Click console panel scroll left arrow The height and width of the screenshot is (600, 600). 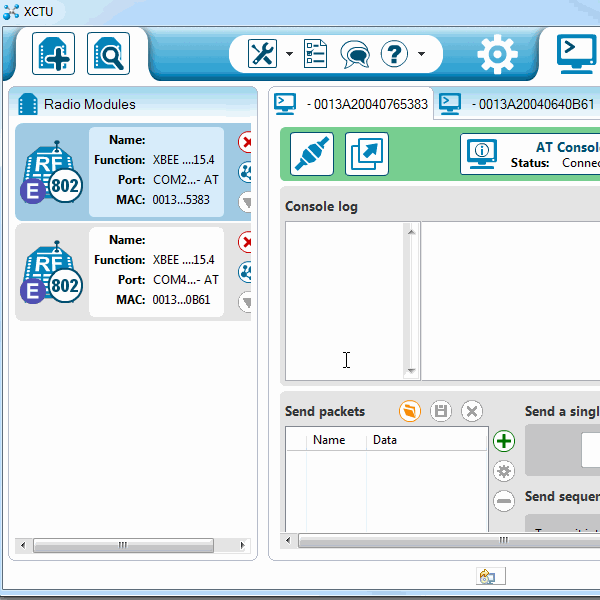pyautogui.click(x=288, y=541)
